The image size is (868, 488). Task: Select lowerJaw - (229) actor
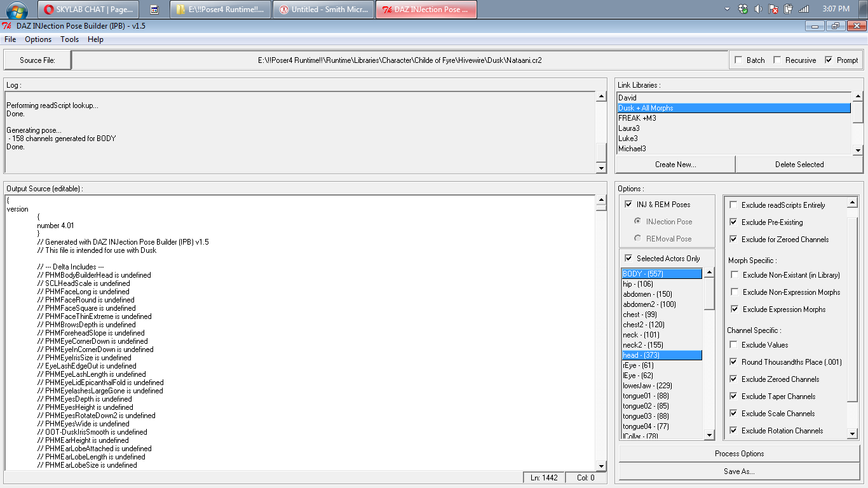[661, 386]
